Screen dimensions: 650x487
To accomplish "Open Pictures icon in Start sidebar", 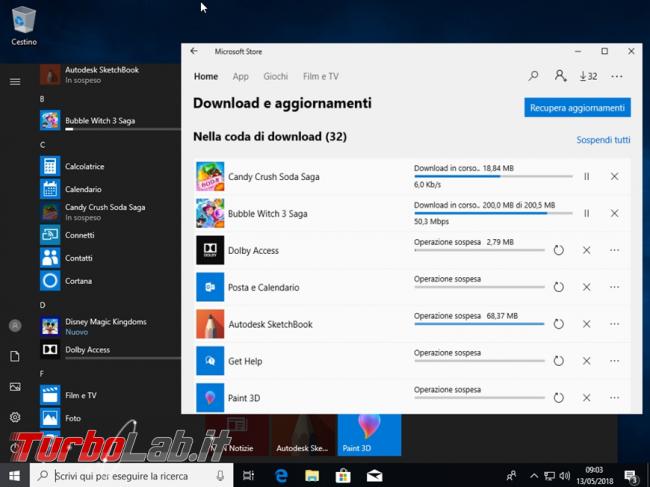I will (x=15, y=387).
